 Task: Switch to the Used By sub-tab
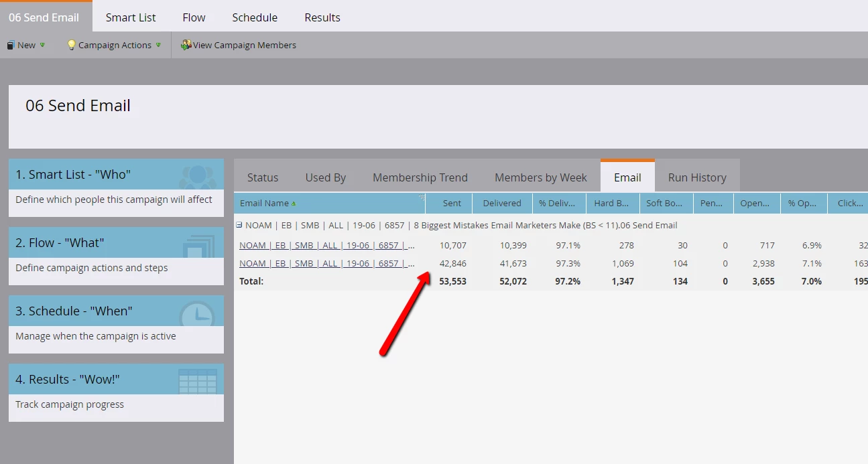click(x=326, y=177)
